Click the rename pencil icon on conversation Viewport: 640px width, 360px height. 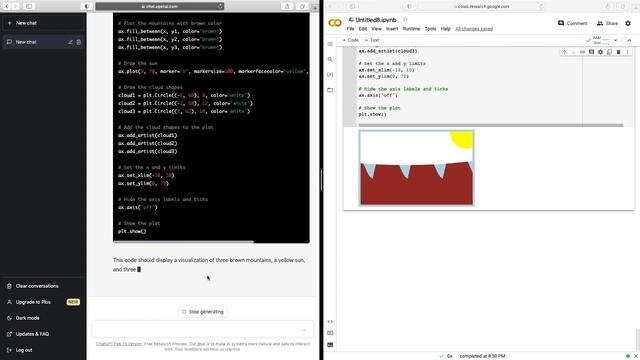click(70, 42)
